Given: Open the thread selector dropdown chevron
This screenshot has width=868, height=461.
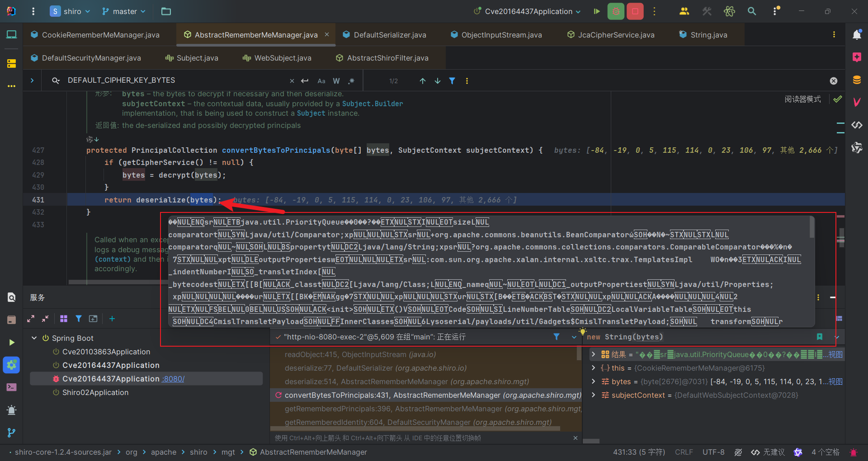Looking at the screenshot, I should point(574,337).
